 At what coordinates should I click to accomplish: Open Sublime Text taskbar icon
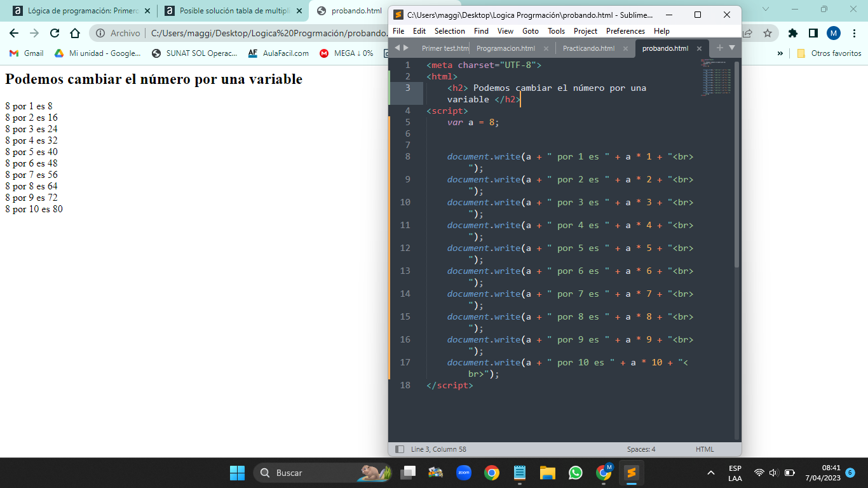click(x=631, y=473)
